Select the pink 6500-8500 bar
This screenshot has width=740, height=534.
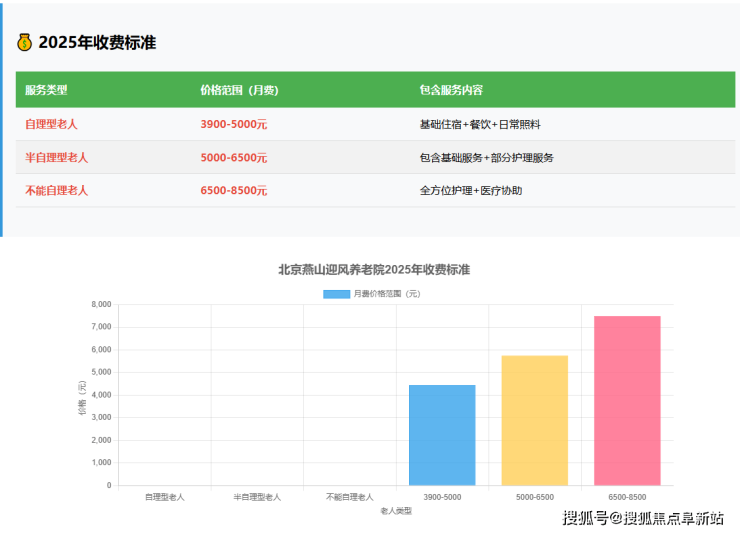(x=627, y=400)
